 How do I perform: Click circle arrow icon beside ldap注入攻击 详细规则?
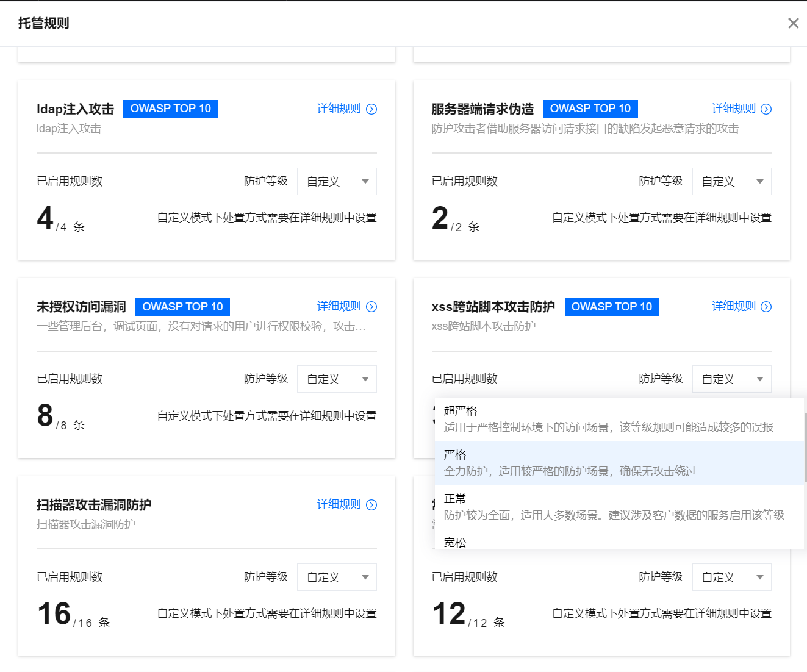pyautogui.click(x=371, y=109)
